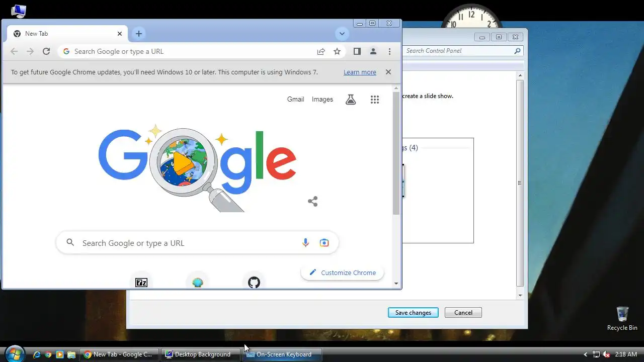644x362 pixels.
Task: Open Gmail link
Action: [295, 99]
